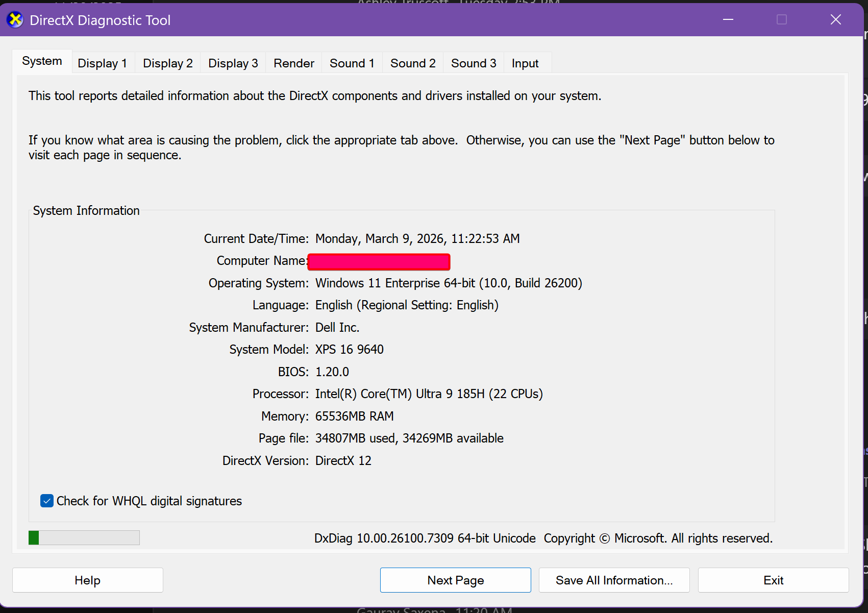Click the Computer Name label
This screenshot has height=613, width=868.
click(x=262, y=261)
